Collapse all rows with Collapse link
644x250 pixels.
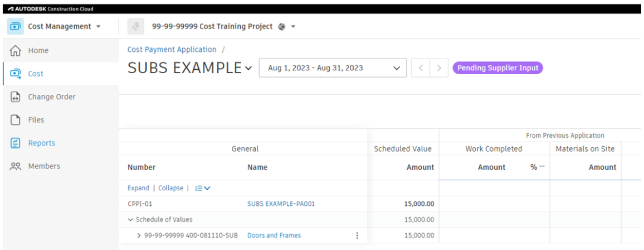pos(171,188)
